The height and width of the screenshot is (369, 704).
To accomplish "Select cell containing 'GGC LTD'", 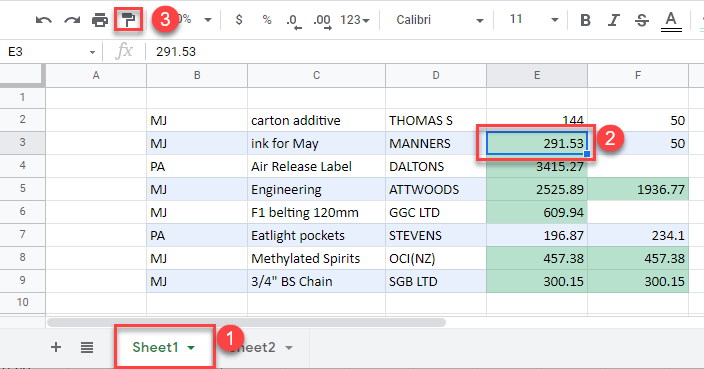I will pyautogui.click(x=436, y=212).
